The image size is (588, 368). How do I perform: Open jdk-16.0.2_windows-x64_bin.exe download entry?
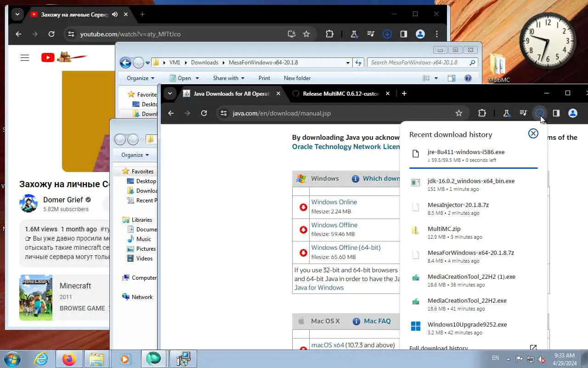(x=474, y=184)
